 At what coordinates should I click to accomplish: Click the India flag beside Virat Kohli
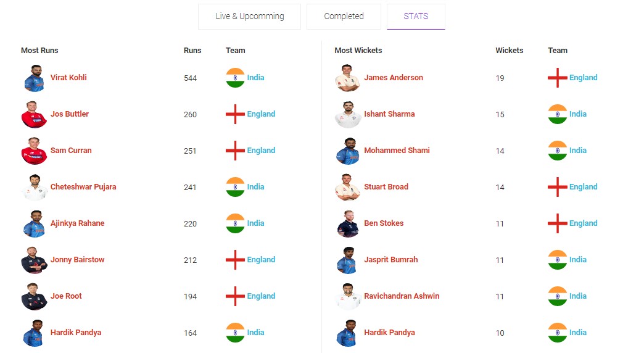(236, 78)
